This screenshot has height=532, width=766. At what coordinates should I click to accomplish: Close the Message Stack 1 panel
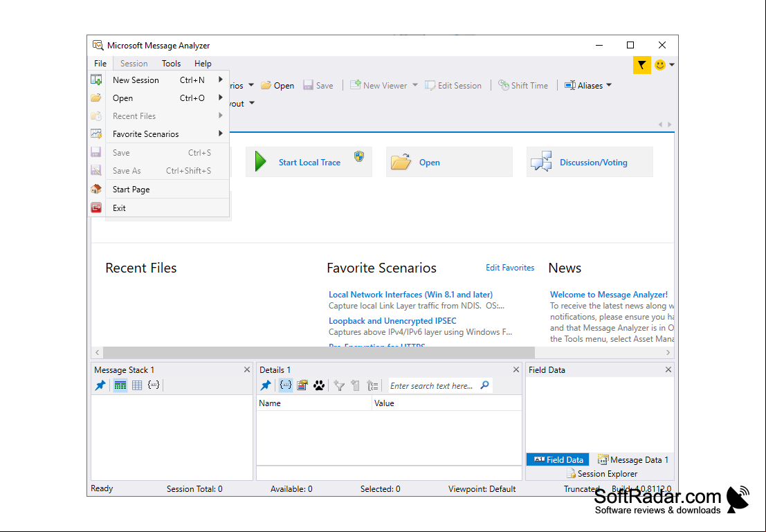pos(247,370)
